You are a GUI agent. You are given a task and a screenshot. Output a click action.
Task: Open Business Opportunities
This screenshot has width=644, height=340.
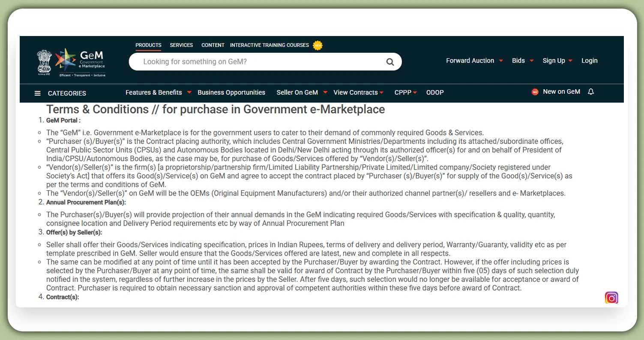pos(231,92)
